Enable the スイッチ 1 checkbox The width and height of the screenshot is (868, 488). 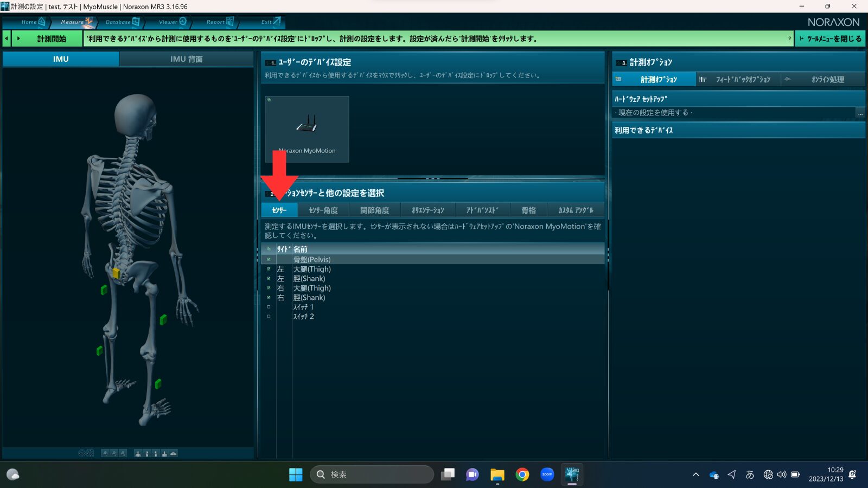(269, 306)
